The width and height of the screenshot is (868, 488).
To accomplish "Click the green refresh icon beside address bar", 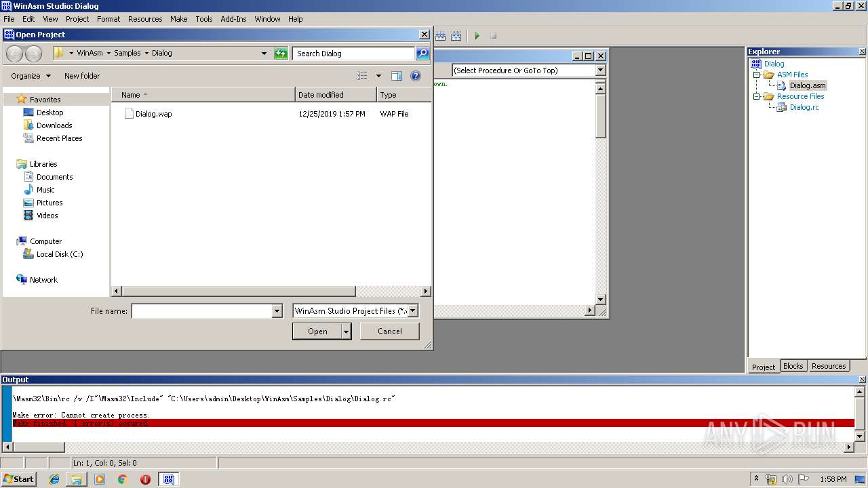I will coord(281,54).
